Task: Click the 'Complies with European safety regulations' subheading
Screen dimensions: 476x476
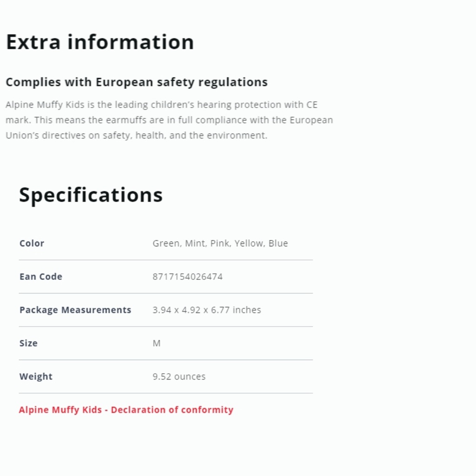Action: click(137, 82)
